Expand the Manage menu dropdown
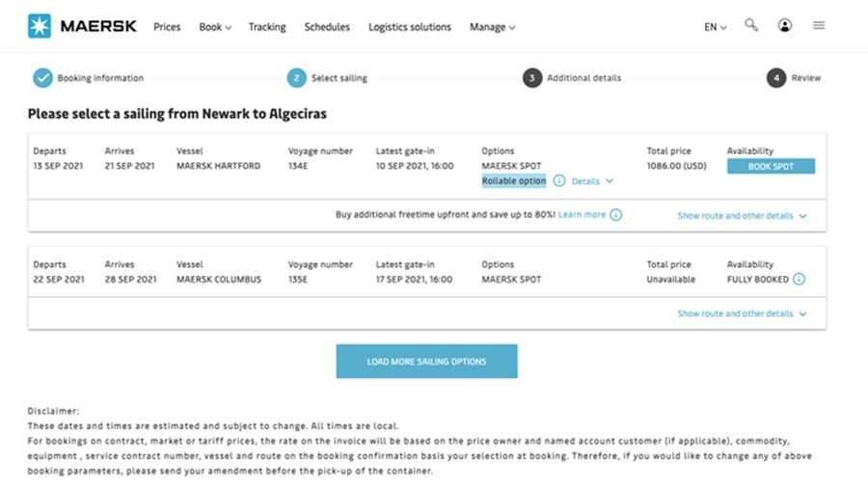This screenshot has width=868, height=488. click(492, 27)
